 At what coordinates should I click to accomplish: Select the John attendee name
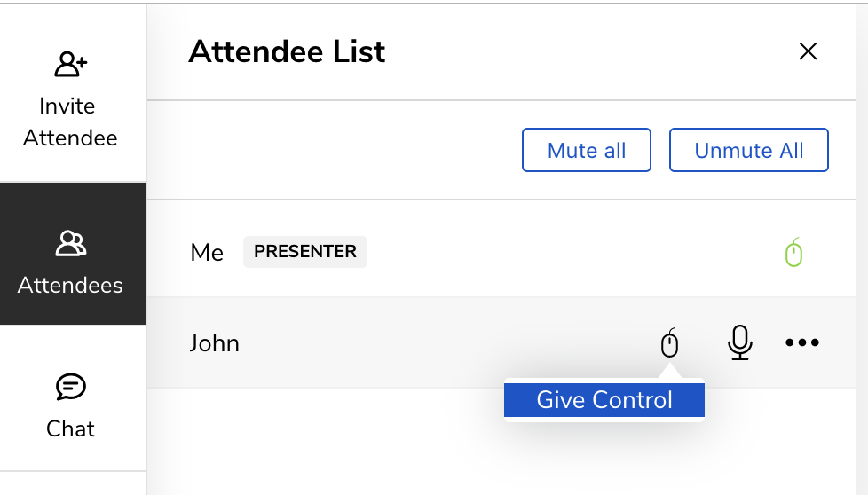tap(214, 343)
